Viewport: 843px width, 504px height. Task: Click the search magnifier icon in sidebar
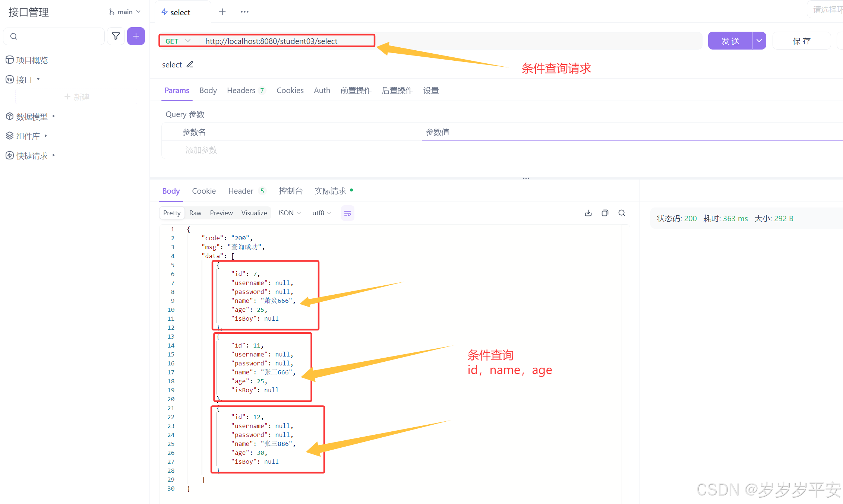(13, 36)
